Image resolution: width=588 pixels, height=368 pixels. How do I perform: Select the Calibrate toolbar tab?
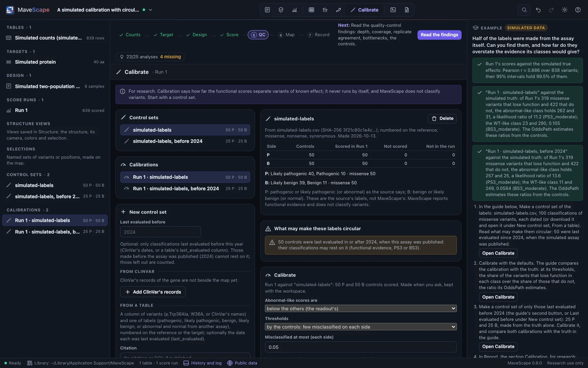(x=365, y=10)
